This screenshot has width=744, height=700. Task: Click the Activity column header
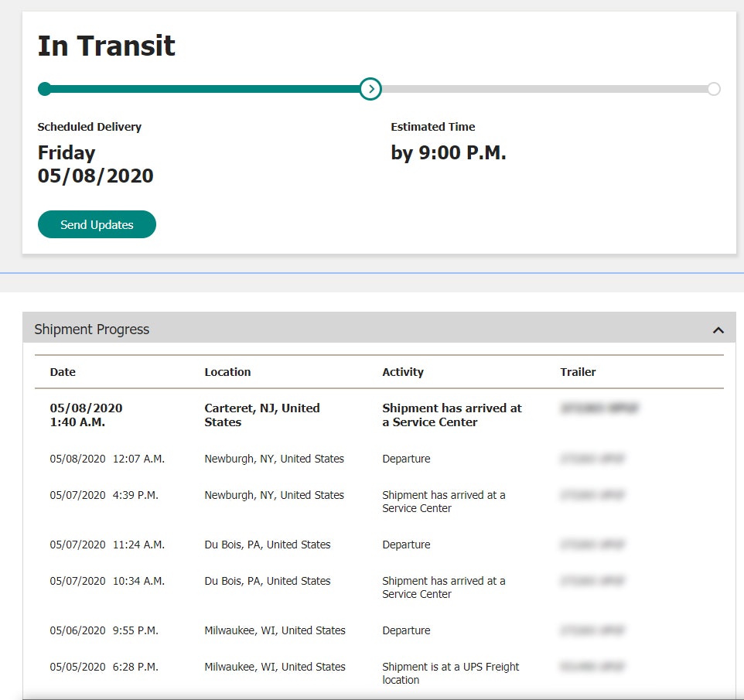point(403,372)
